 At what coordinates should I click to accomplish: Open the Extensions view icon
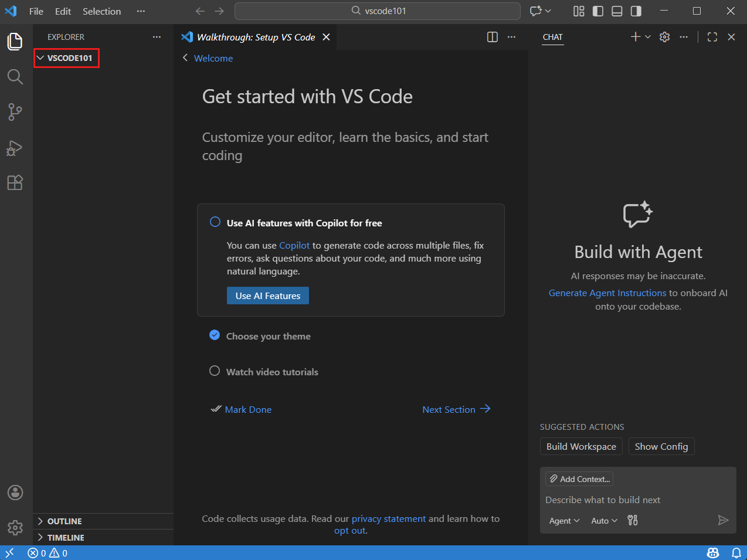15,182
